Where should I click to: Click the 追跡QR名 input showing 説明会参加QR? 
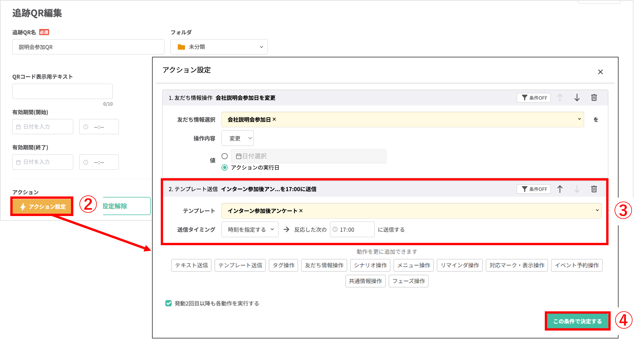(88, 47)
